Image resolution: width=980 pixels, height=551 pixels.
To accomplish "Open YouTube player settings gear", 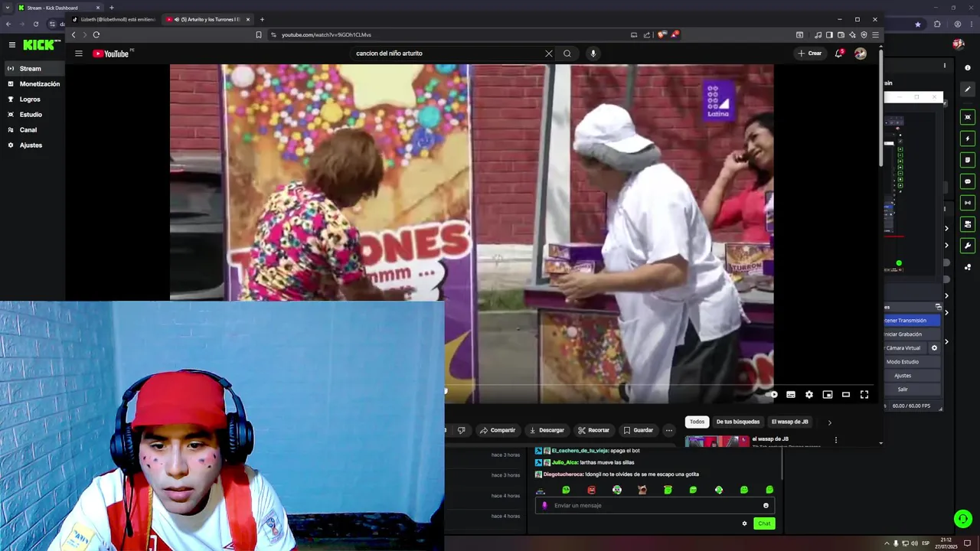I will point(809,395).
